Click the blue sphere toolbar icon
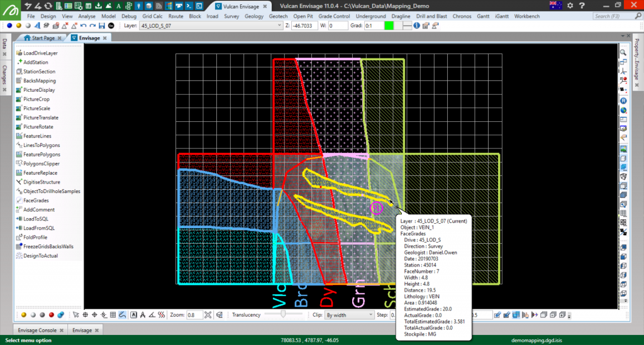The width and height of the screenshot is (644, 345). point(9,25)
